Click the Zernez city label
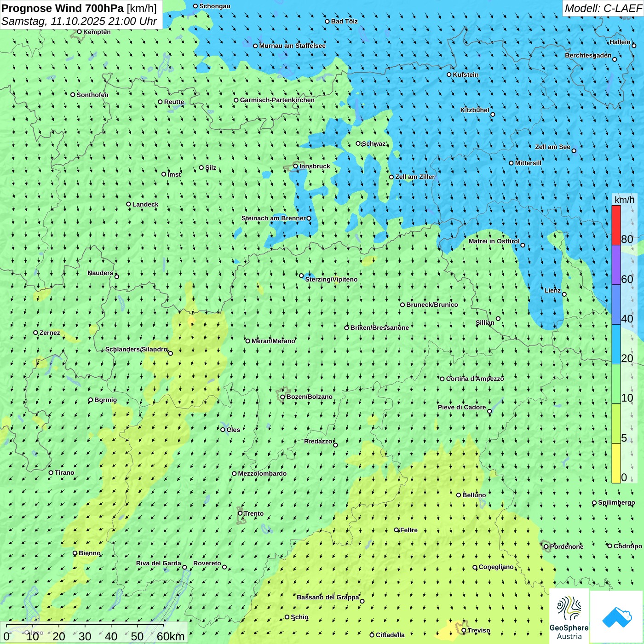The height and width of the screenshot is (644, 644). (50, 333)
